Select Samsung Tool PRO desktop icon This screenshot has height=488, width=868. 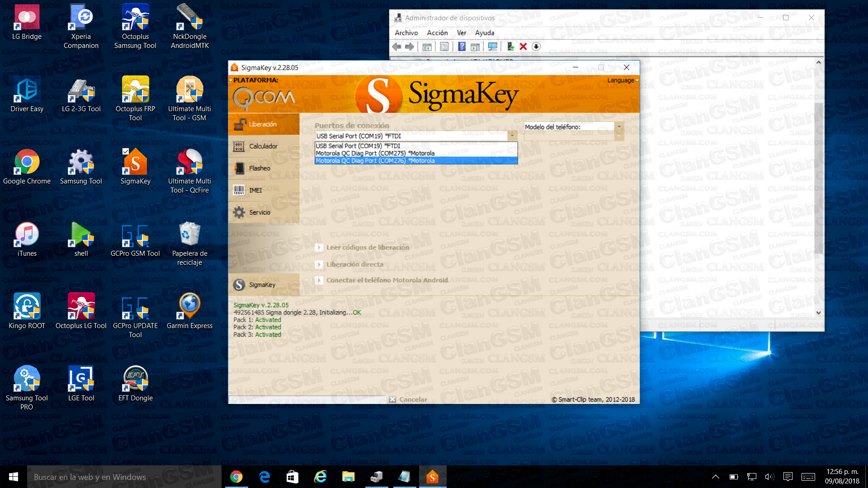(x=27, y=389)
